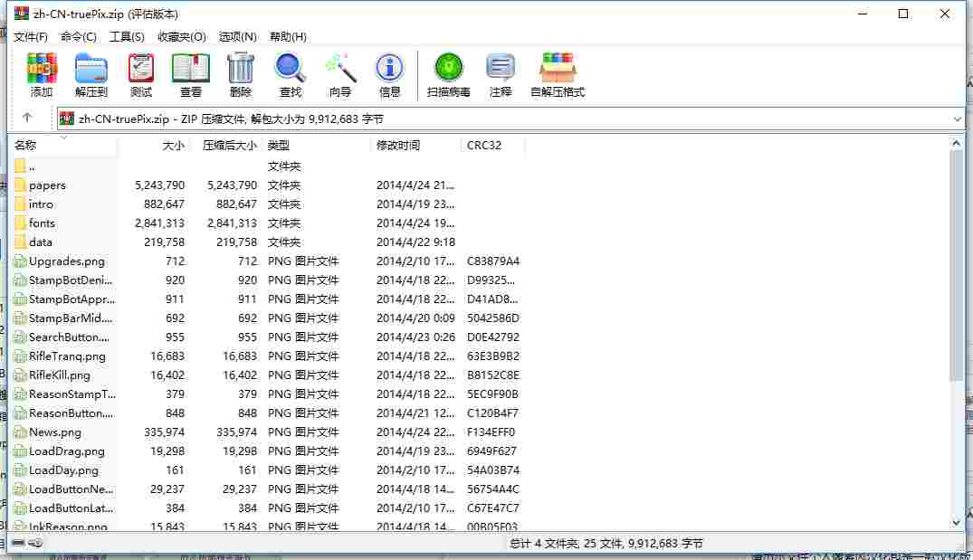Image resolution: width=973 pixels, height=560 pixels.
Task: Select the LoadButtonNe... file row
Action: click(267, 489)
